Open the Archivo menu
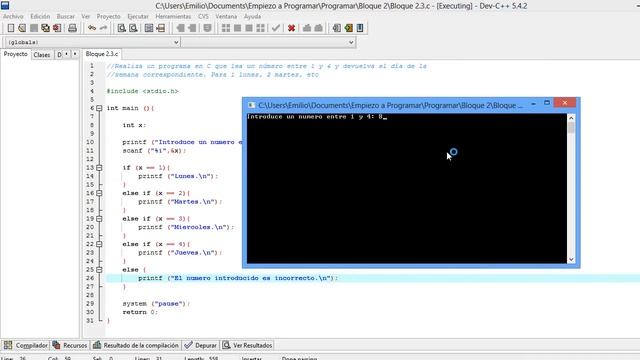The image size is (640, 360). click(13, 16)
